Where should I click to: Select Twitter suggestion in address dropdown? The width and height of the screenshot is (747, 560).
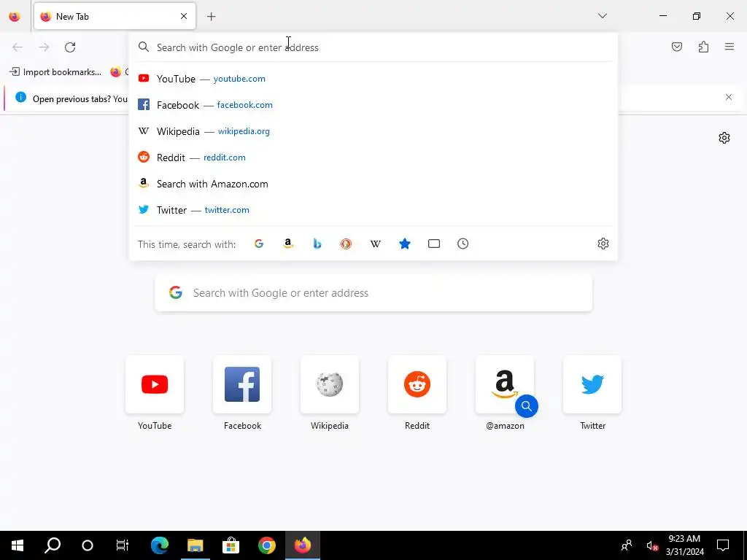373,210
